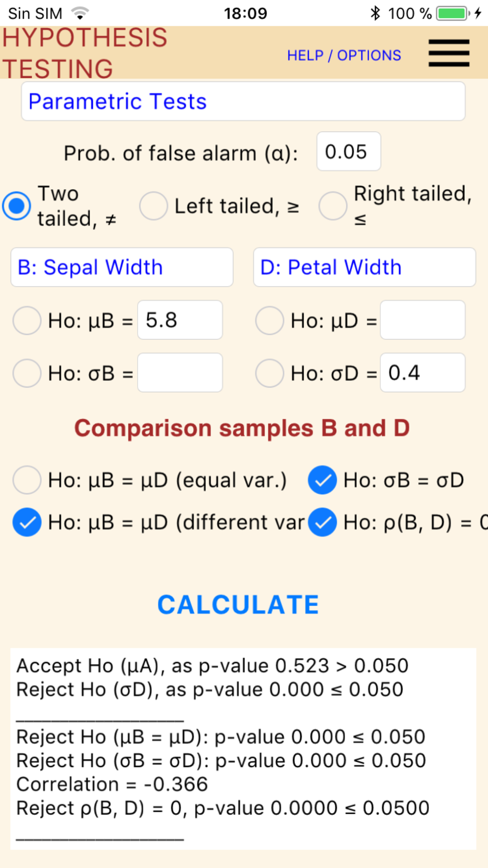Check Ho: μB = μD (equal var.)
This screenshot has height=868, width=488.
pyautogui.click(x=27, y=480)
